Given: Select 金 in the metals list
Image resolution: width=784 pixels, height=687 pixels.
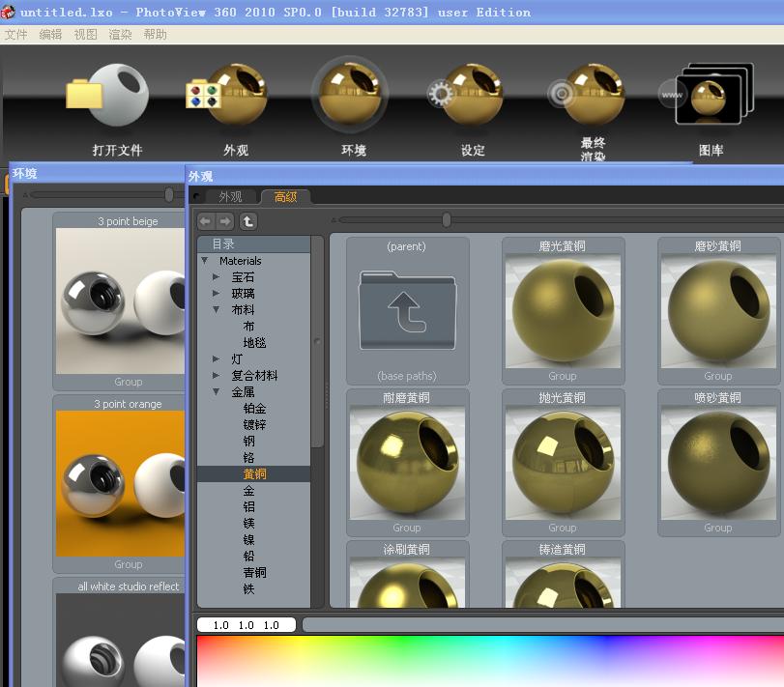Looking at the screenshot, I should point(248,491).
